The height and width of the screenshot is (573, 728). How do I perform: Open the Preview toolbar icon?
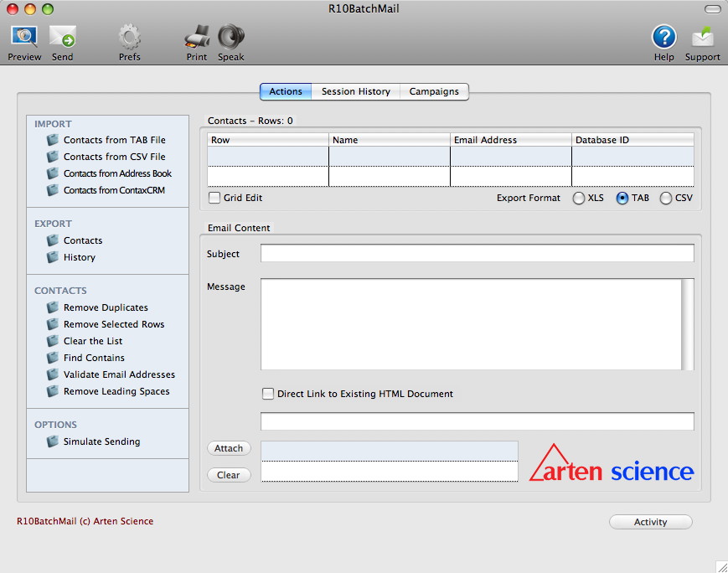click(x=24, y=37)
